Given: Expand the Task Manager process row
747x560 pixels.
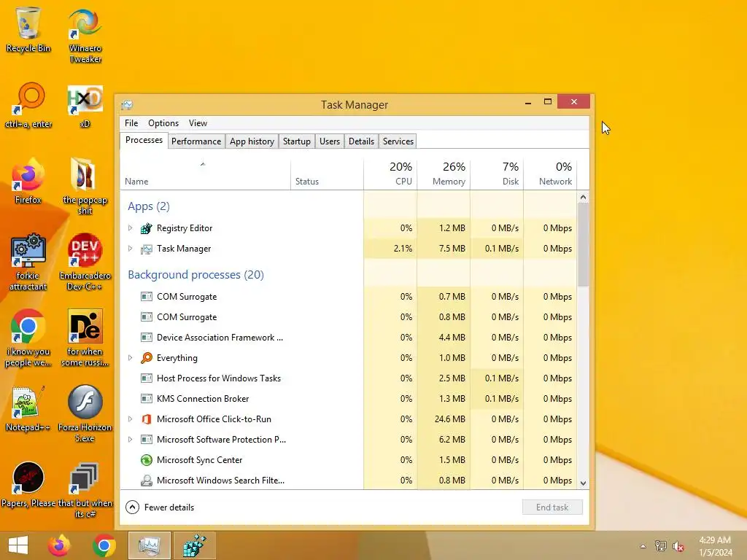Looking at the screenshot, I should [x=130, y=249].
